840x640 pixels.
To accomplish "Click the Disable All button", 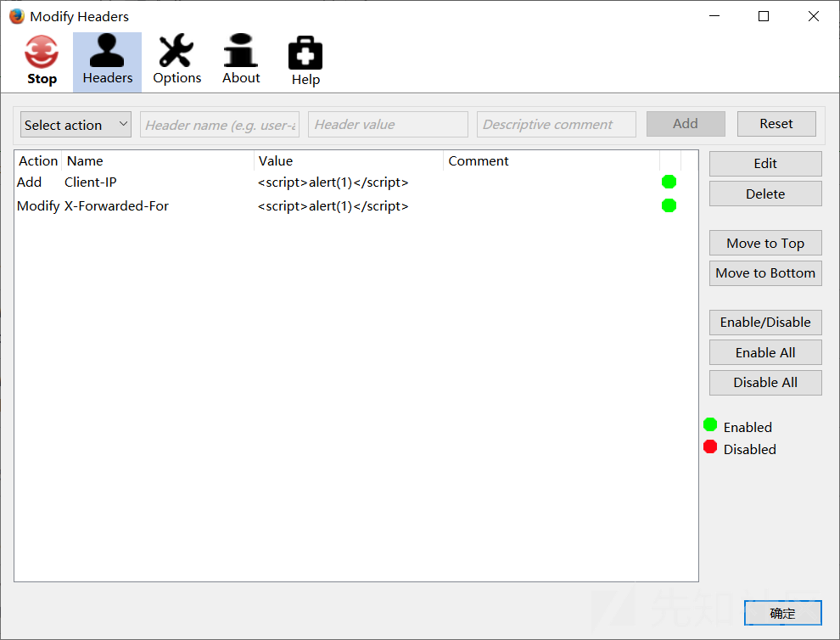I will 765,382.
